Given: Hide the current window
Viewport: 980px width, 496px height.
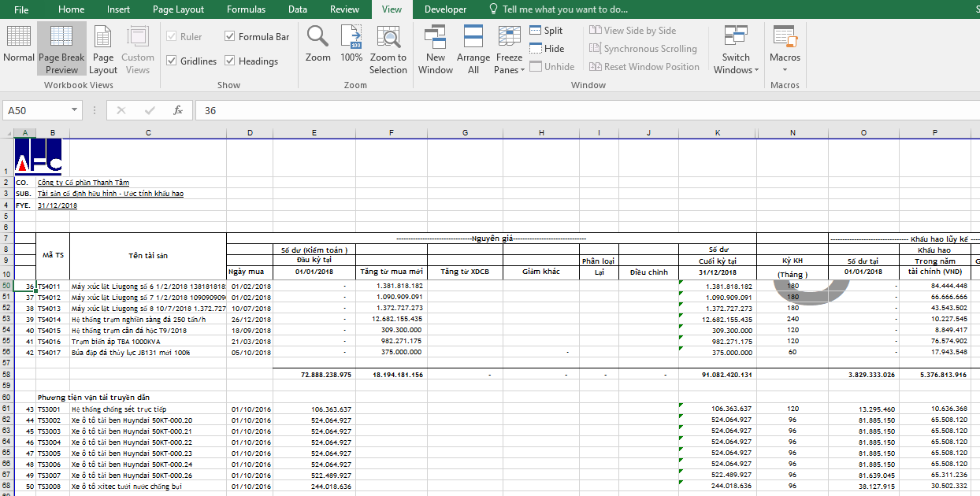Looking at the screenshot, I should pos(546,49).
